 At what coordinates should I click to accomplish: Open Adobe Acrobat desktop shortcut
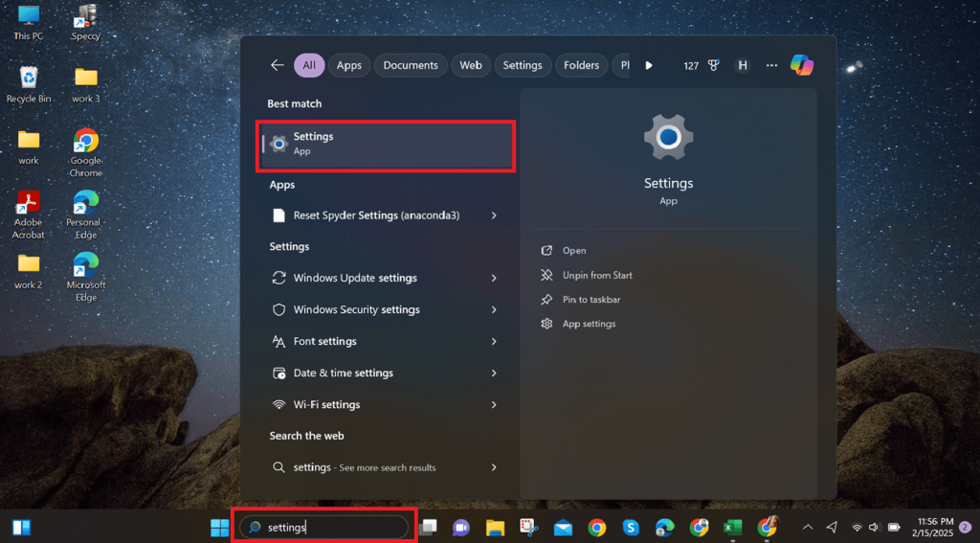point(28,215)
